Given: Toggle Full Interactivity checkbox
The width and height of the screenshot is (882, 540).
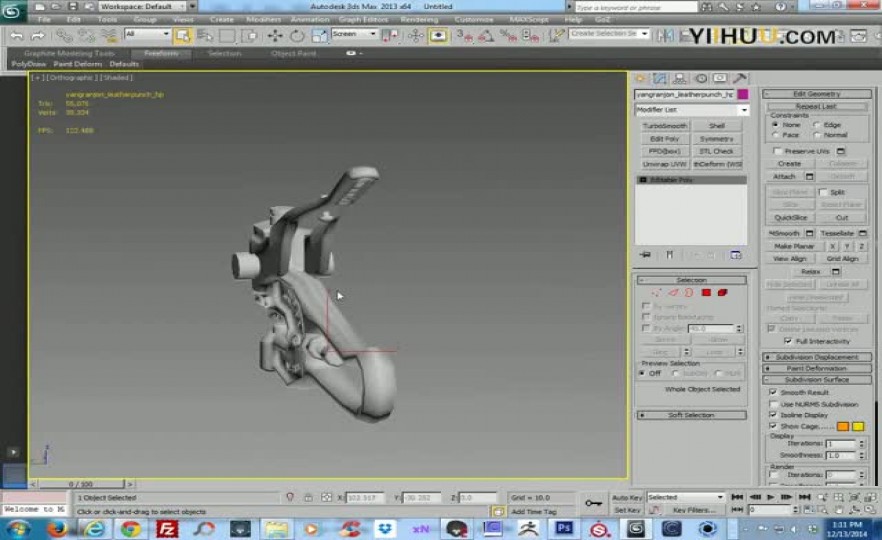Looking at the screenshot, I should coord(788,341).
